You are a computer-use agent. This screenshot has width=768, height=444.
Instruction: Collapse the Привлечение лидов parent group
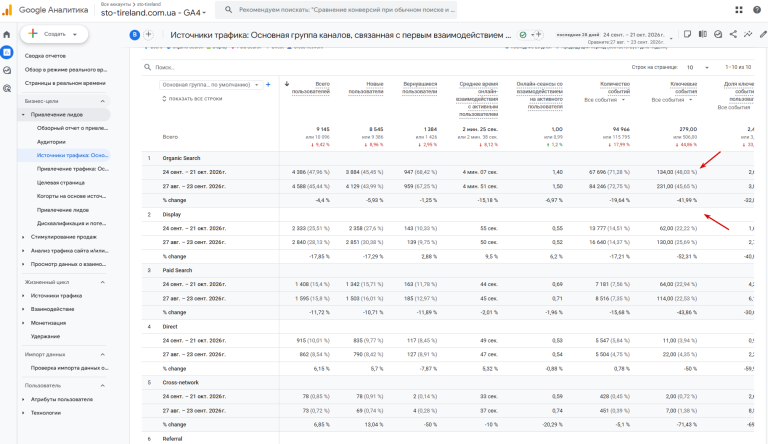(x=23, y=115)
